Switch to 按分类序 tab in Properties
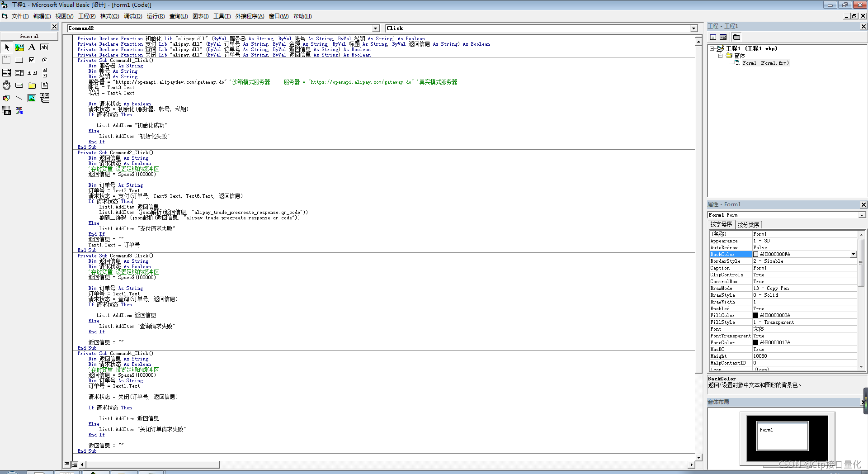The image size is (868, 474). (x=749, y=224)
